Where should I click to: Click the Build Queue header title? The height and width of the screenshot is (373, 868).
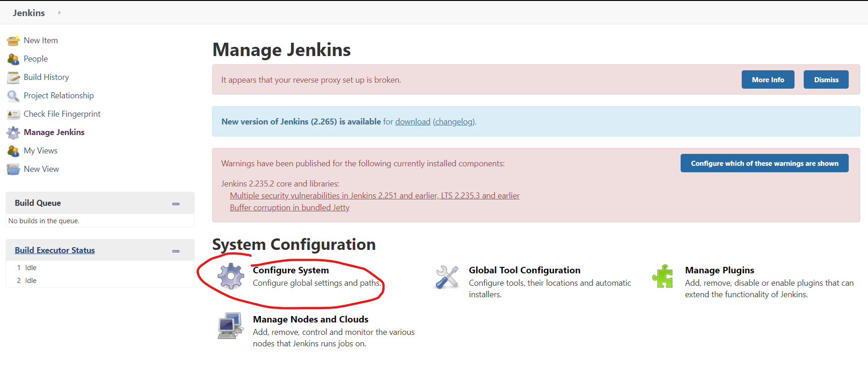(38, 203)
